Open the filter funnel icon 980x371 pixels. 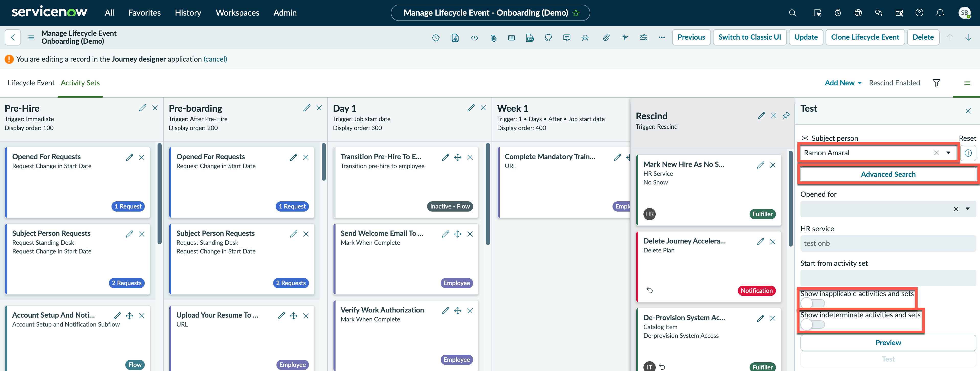(x=936, y=83)
